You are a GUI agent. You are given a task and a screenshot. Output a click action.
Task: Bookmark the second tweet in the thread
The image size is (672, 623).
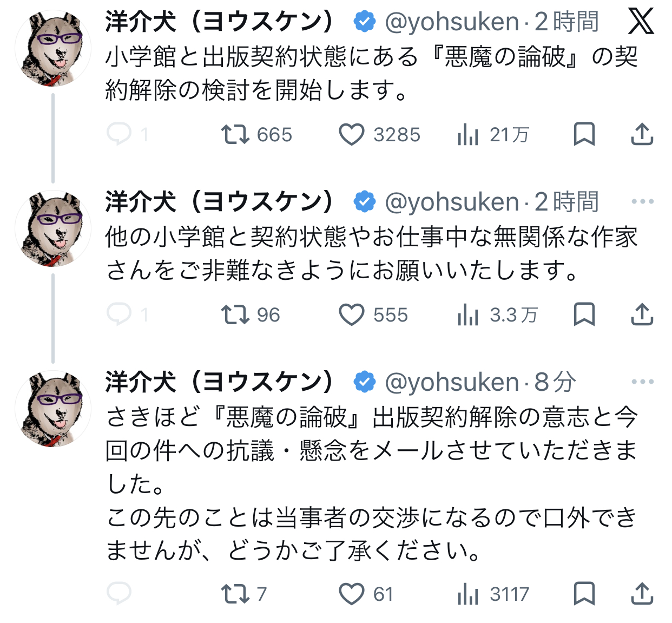point(584,314)
